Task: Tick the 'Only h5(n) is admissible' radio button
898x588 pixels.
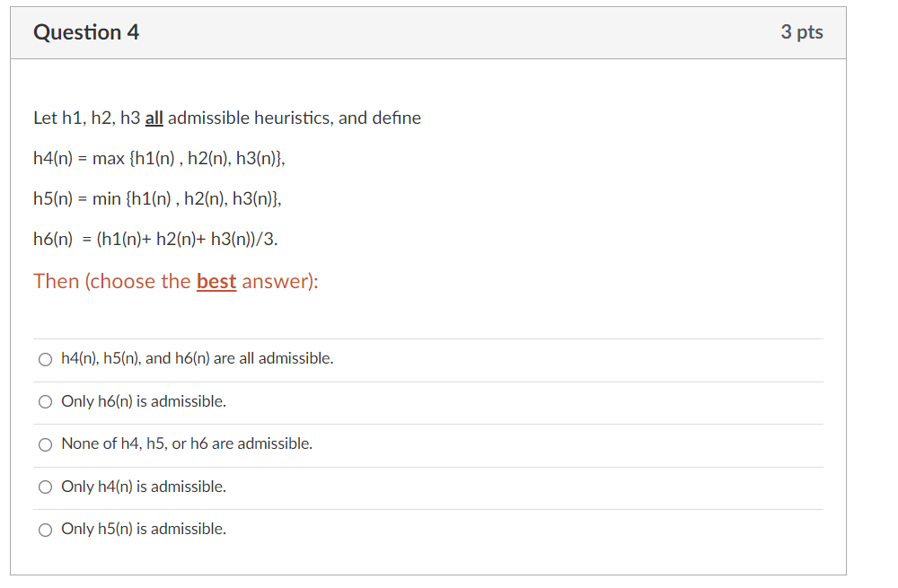Action: click(x=45, y=530)
